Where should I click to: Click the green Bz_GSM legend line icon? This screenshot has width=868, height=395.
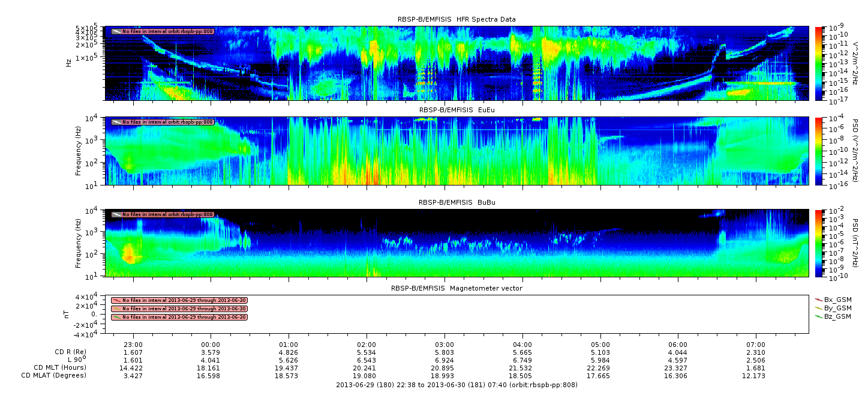click(819, 316)
